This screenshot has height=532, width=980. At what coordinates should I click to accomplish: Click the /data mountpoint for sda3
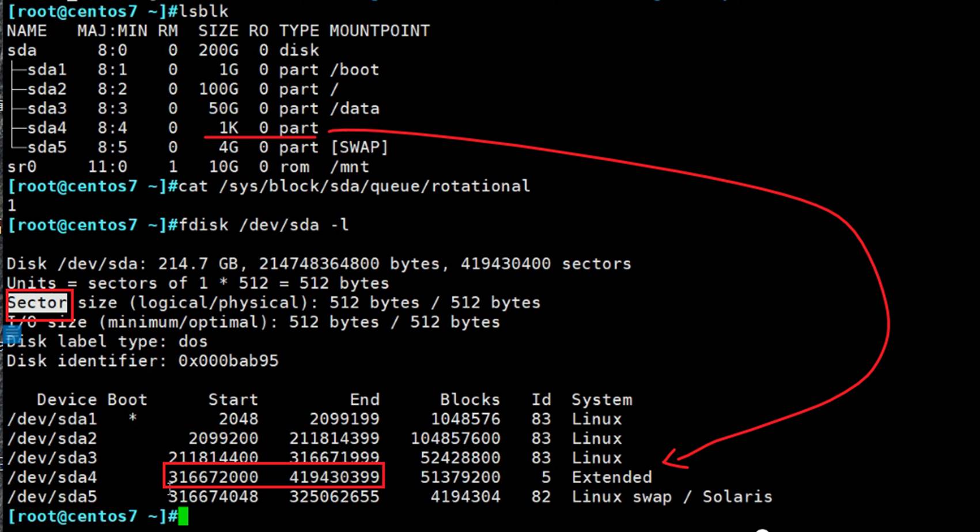[354, 108]
